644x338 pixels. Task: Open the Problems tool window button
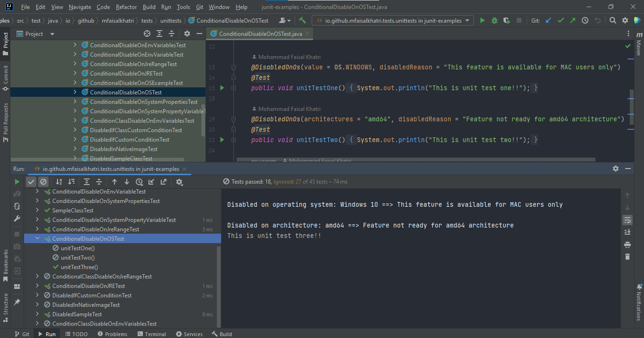click(112, 334)
